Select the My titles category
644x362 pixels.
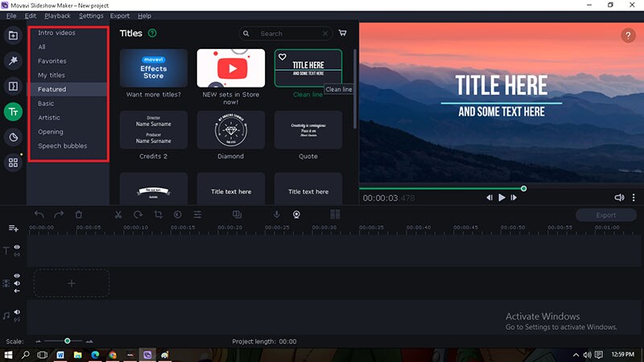pos(52,75)
